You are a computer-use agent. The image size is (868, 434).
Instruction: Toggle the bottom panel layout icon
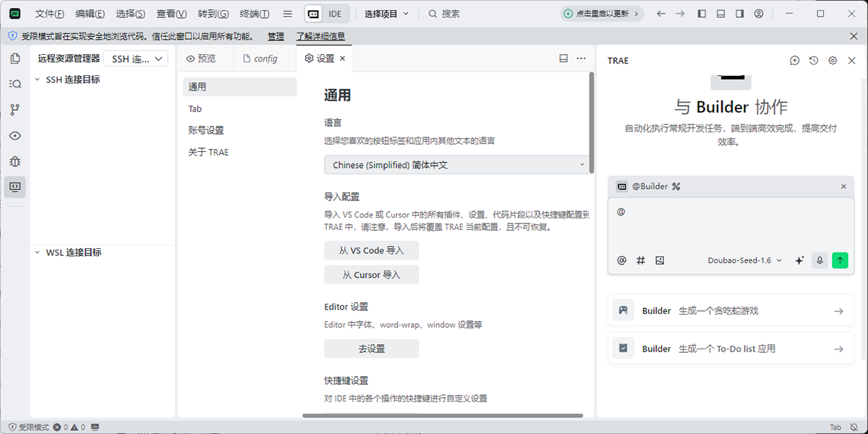tap(720, 14)
